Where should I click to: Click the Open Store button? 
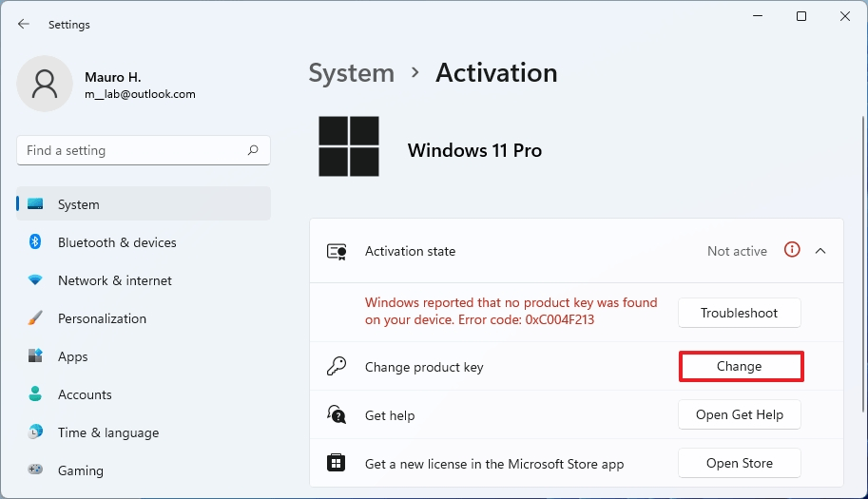(x=739, y=463)
